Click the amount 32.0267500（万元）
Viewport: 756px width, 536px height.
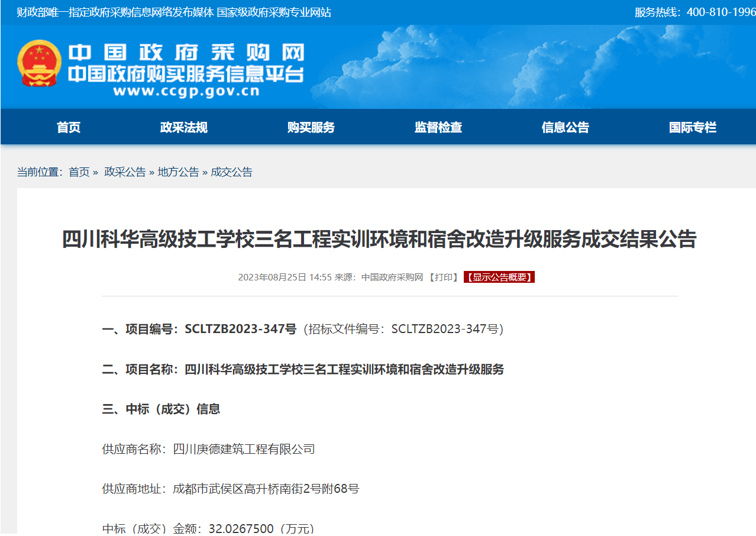click(261, 528)
